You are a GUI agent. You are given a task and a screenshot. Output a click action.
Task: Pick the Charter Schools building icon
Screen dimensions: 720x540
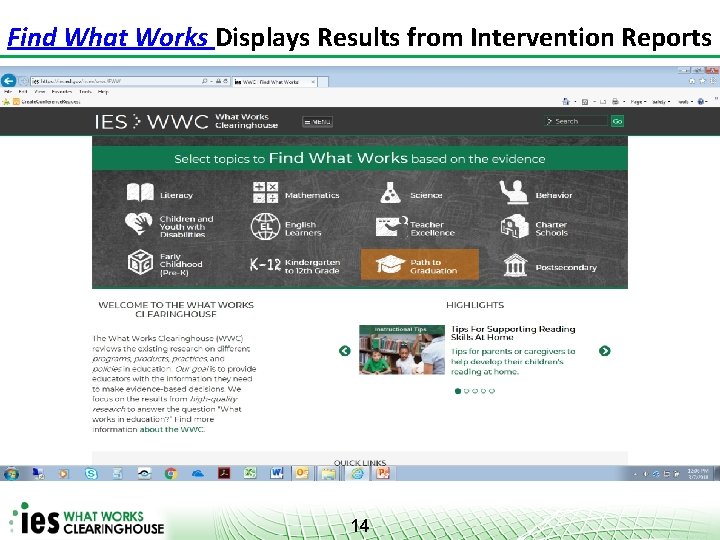click(514, 226)
